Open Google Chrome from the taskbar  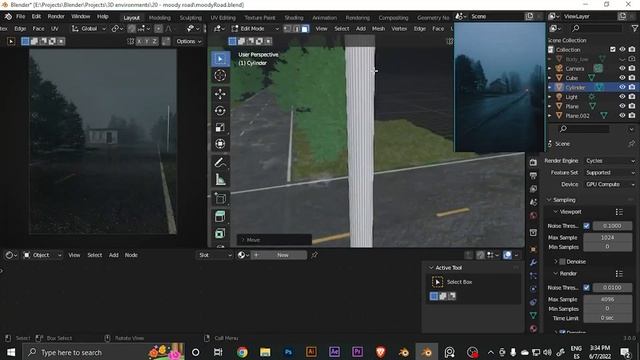[242, 352]
